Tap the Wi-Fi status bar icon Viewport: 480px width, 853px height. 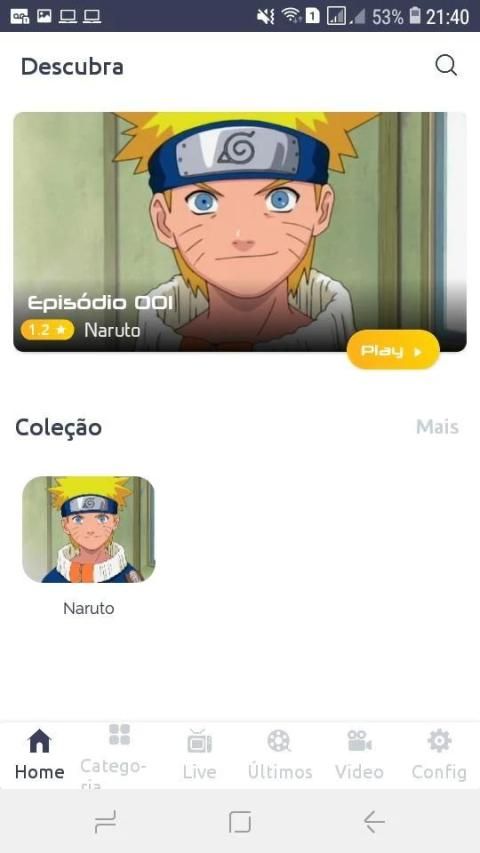click(291, 16)
